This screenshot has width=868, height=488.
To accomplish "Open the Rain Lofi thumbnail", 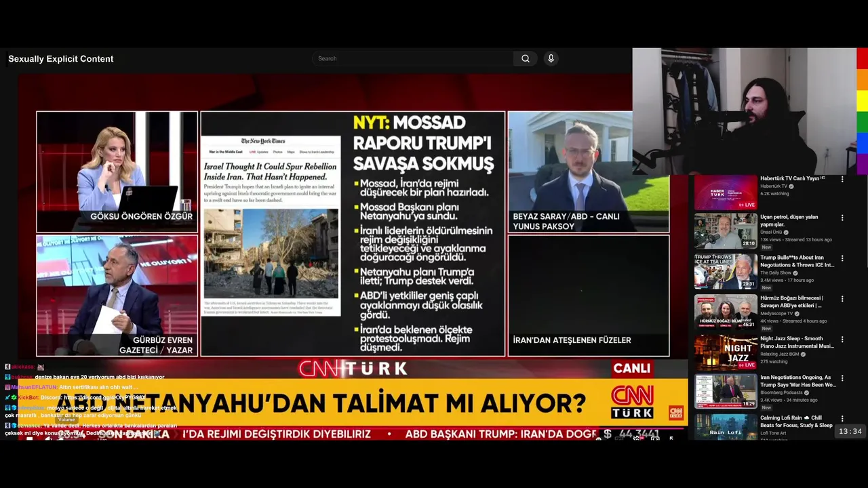I will tap(726, 427).
